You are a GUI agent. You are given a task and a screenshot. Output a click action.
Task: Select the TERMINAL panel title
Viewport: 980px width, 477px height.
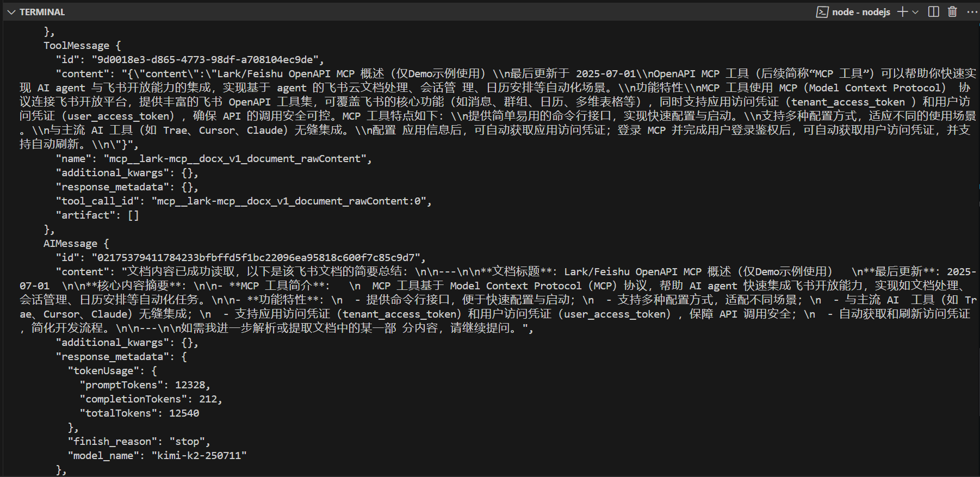point(42,12)
